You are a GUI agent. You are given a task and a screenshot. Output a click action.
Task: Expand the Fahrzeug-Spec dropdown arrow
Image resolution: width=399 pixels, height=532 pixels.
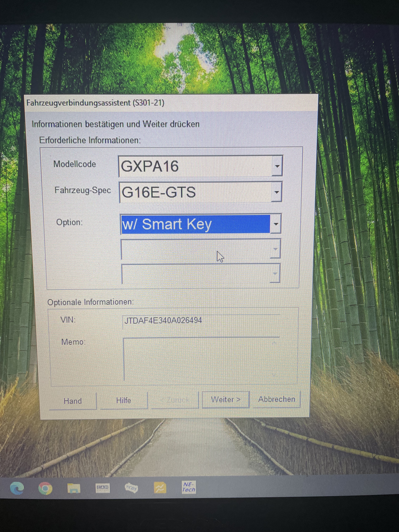(x=277, y=192)
